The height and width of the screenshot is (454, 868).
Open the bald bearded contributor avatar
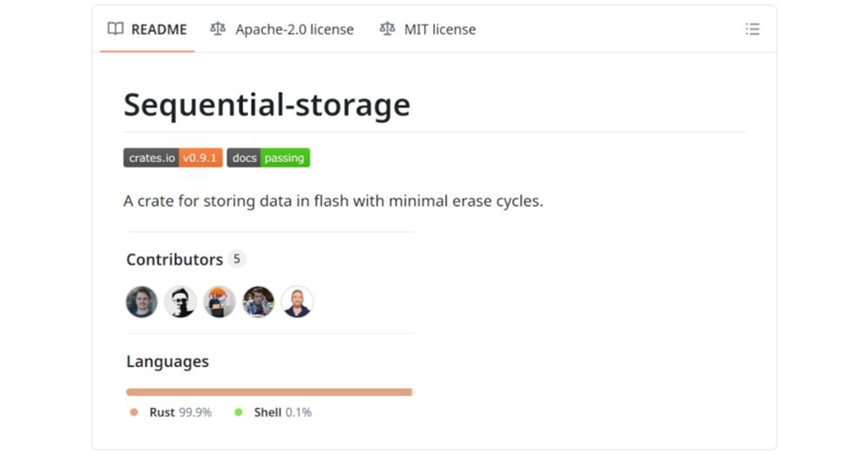tap(297, 302)
